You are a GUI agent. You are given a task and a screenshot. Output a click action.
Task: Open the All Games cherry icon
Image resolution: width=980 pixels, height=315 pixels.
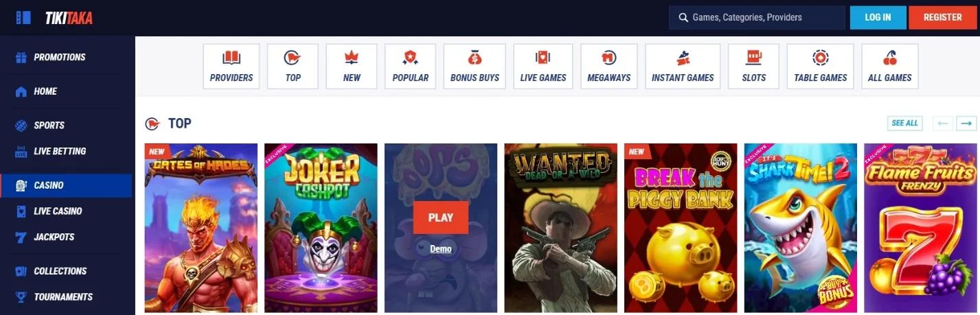click(x=889, y=58)
